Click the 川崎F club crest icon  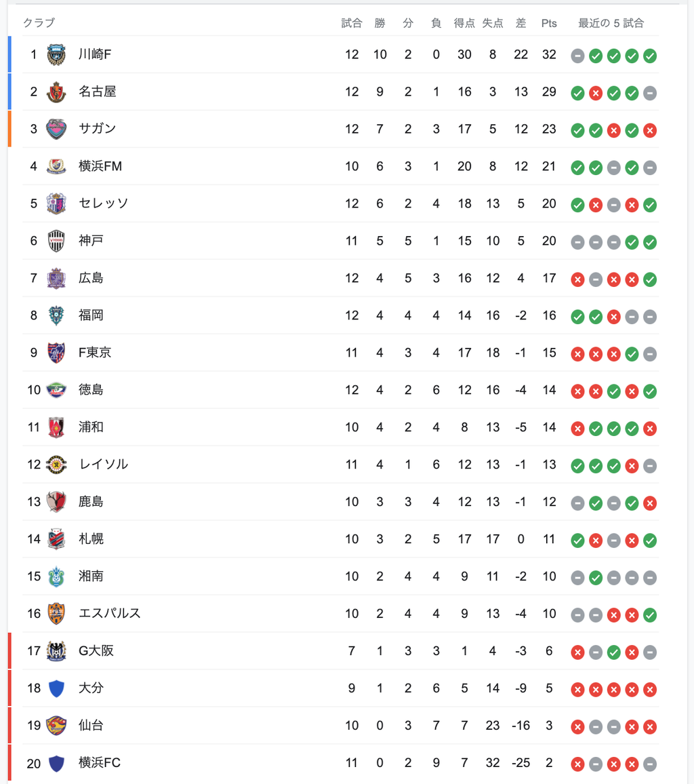(56, 55)
